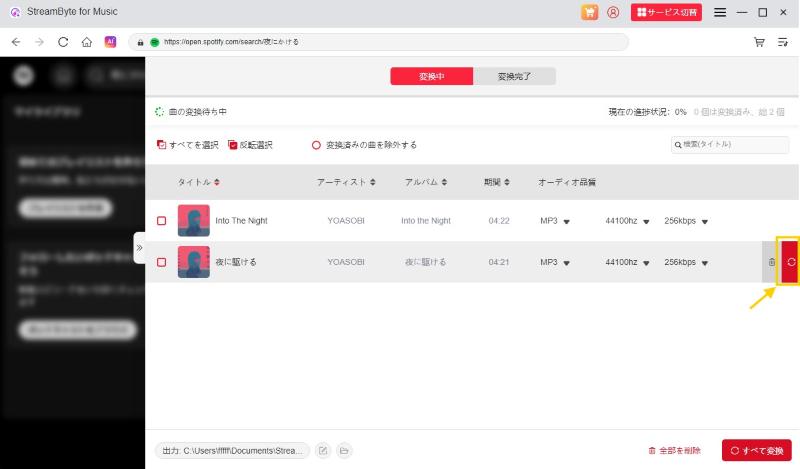Open 256kbps dropdown for Into The Night

686,221
